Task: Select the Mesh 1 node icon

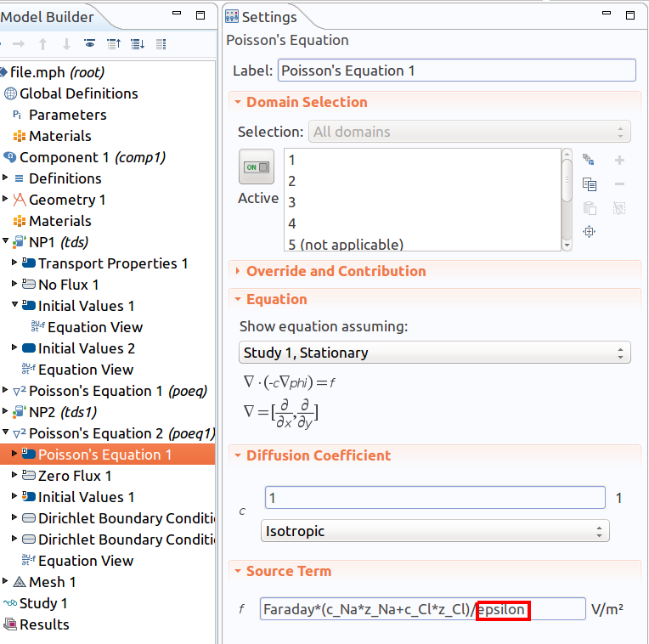Action: click(x=19, y=582)
